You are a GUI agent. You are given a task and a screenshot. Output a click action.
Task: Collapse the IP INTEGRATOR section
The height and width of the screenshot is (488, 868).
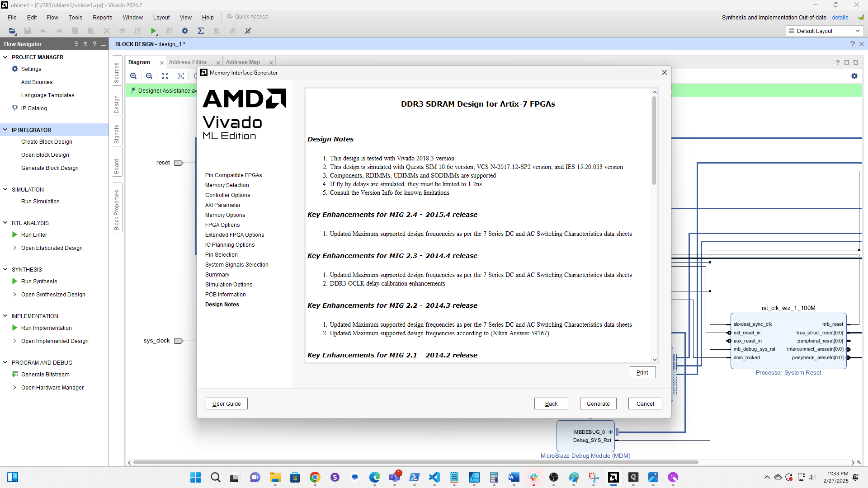click(x=5, y=130)
